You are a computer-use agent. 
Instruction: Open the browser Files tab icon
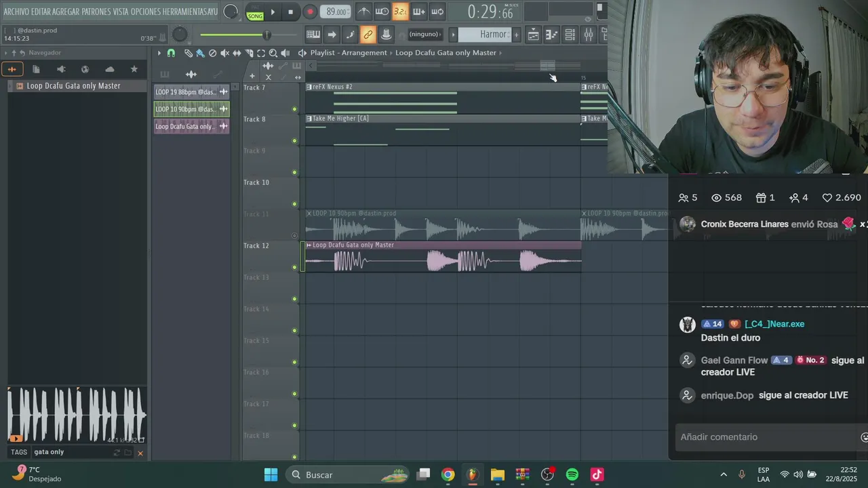tap(36, 69)
